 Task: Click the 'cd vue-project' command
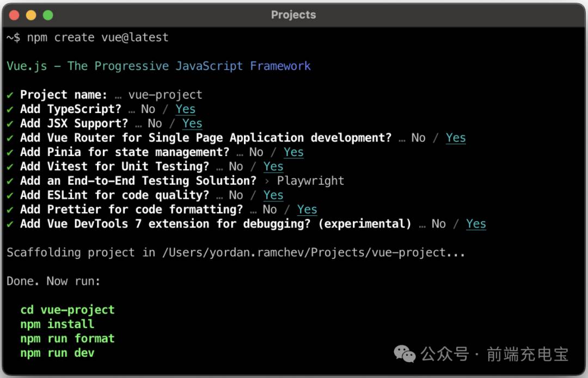tap(68, 310)
